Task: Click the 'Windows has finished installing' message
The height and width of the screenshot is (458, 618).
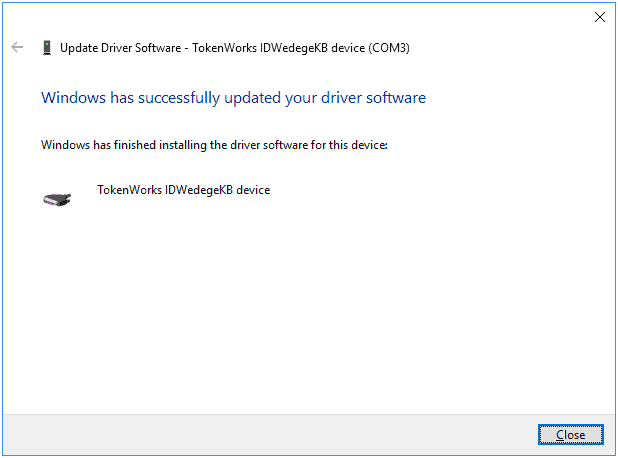Action: click(214, 145)
